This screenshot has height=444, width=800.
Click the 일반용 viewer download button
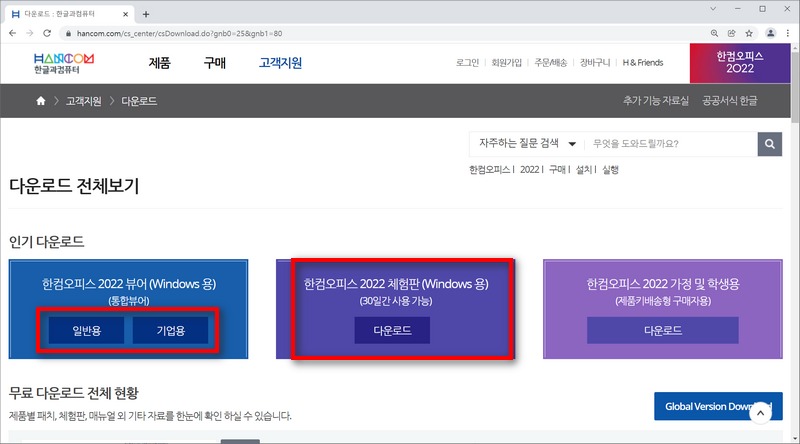(x=87, y=331)
